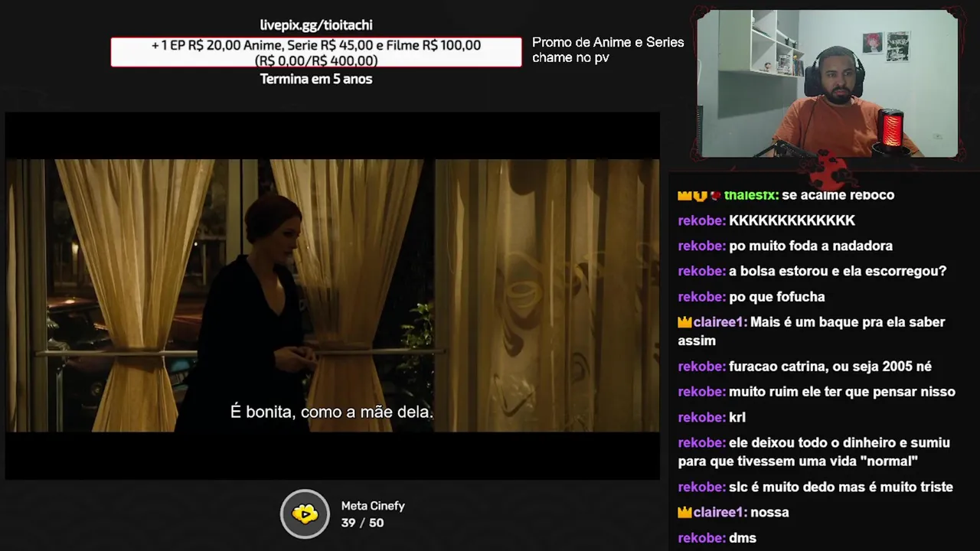The height and width of the screenshot is (551, 980).
Task: Click the clairee1 username before 'nossa'
Action: [720, 512]
